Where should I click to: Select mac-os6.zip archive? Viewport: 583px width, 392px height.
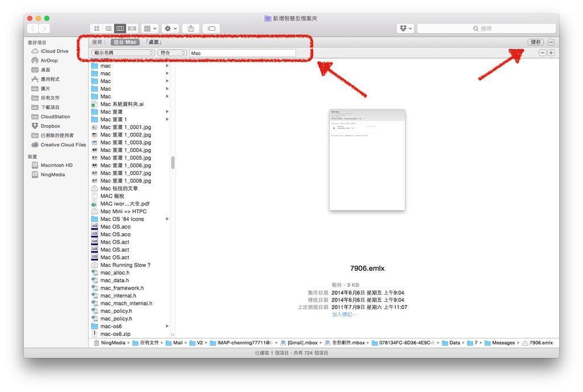click(115, 334)
